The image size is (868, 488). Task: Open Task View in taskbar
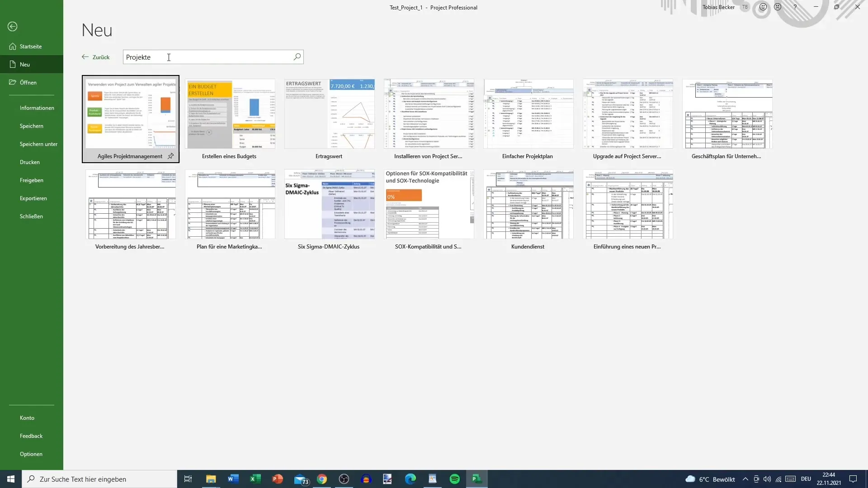188,479
